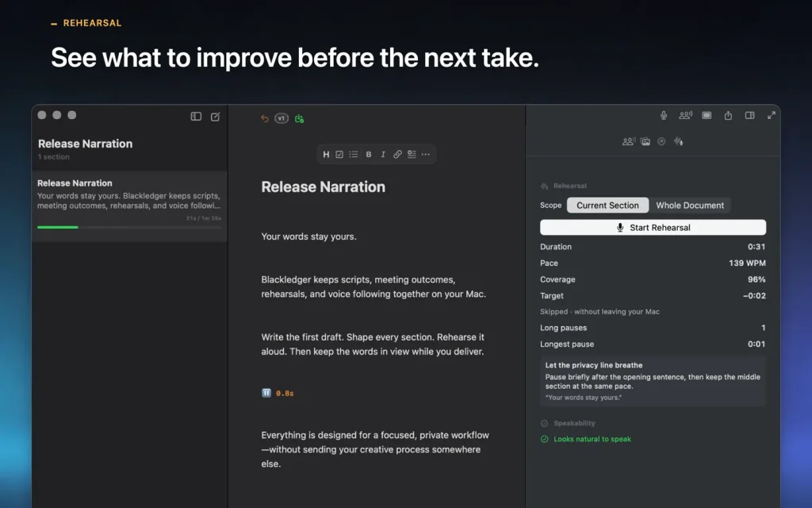Insert a link from the format bar
Viewport: 812px width, 508px height.
pos(397,155)
